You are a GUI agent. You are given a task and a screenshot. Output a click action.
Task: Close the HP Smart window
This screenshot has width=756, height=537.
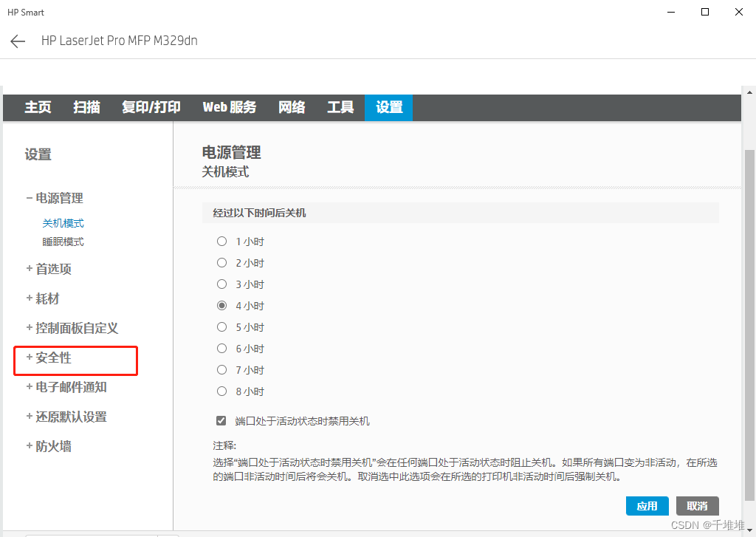coord(738,12)
